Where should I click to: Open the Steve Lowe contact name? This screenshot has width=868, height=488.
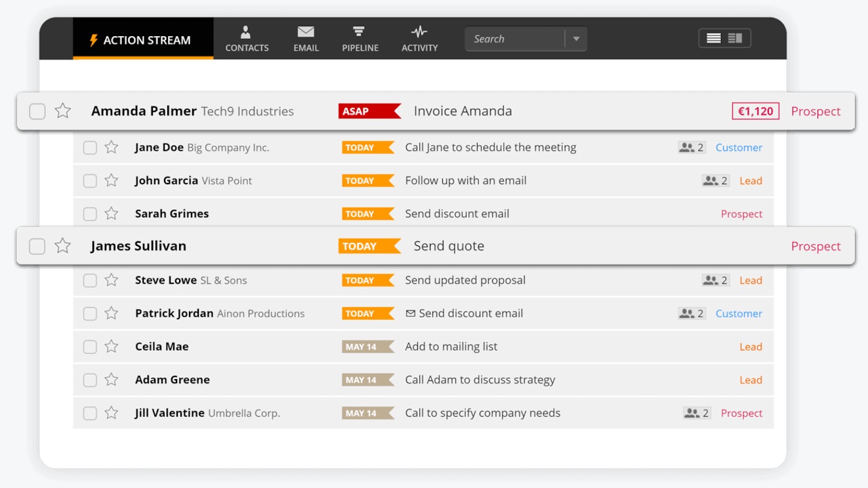[x=165, y=280]
